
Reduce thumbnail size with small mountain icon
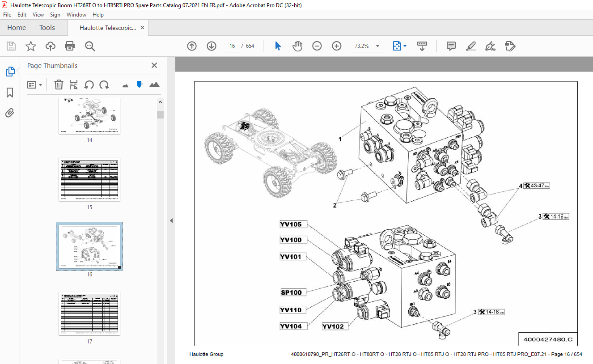[x=125, y=85]
